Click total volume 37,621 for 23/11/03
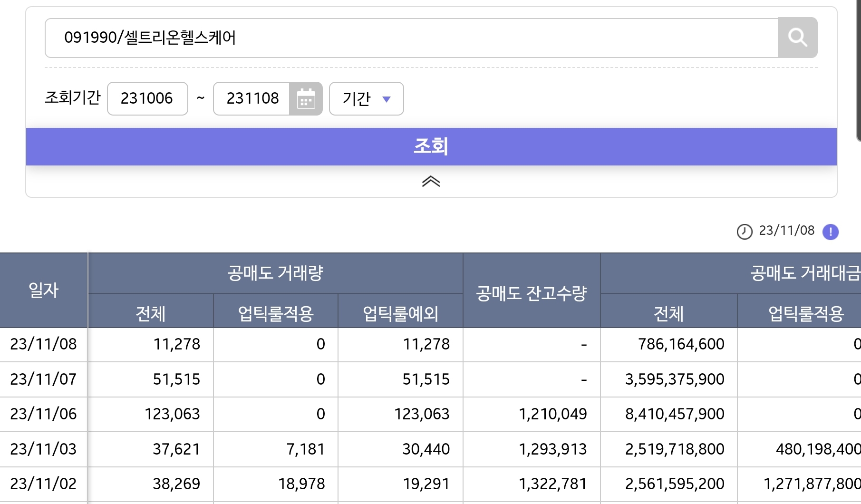The image size is (861, 504). tap(176, 449)
